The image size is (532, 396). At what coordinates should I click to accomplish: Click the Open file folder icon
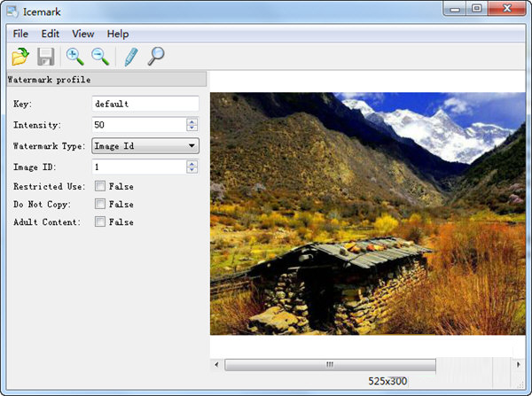pyautogui.click(x=20, y=57)
